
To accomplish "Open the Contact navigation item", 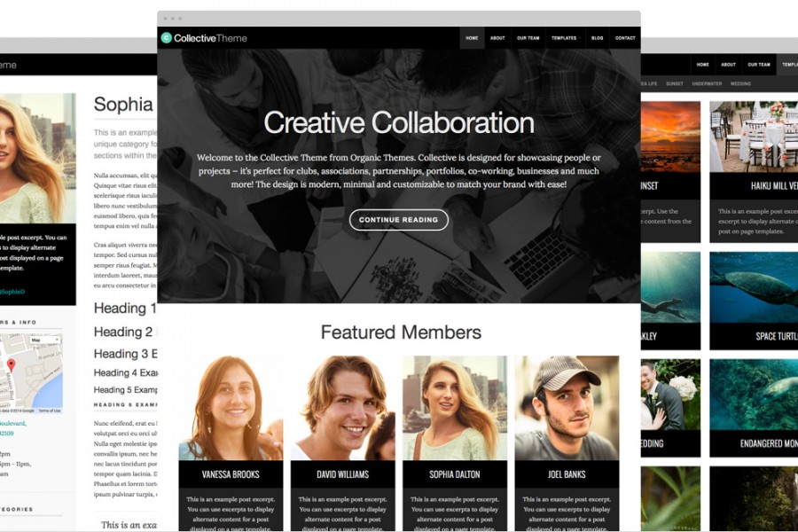I will click(625, 37).
